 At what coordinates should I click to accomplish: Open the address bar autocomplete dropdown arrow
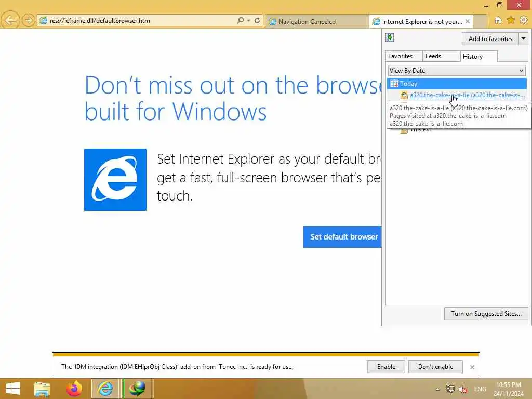(x=249, y=21)
